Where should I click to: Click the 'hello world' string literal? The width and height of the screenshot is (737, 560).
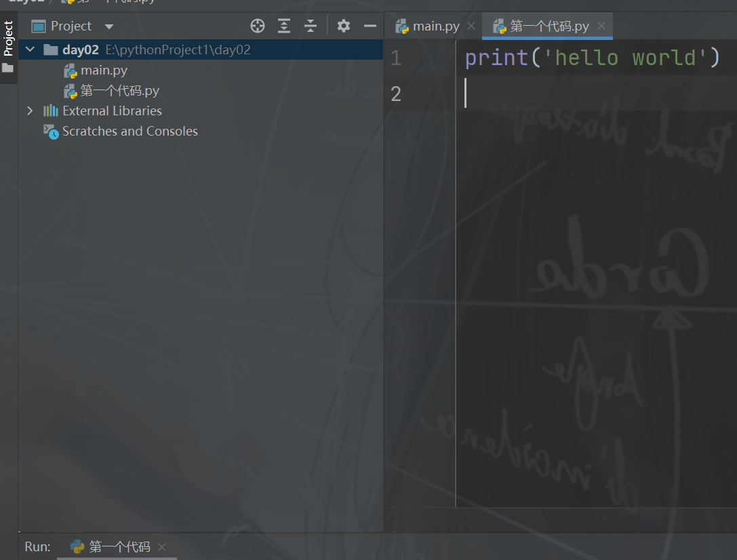pyautogui.click(x=624, y=58)
